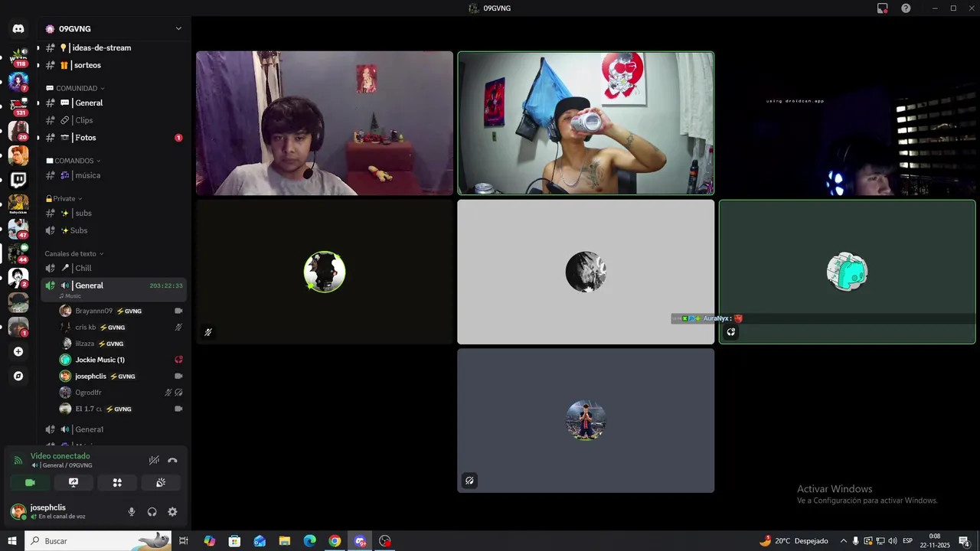The image size is (980, 551).
Task: Open the activities launcher button
Action: click(117, 482)
